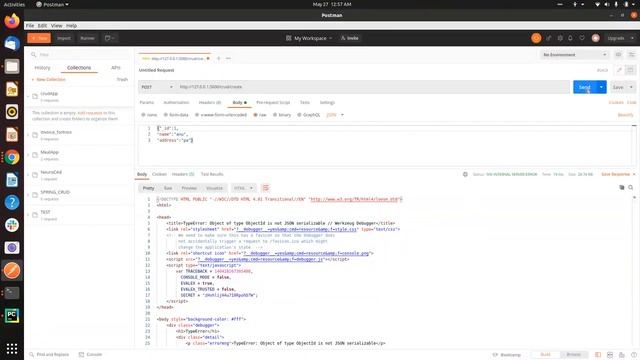The image size is (640, 360).
Task: Click the Import button
Action: click(64, 38)
